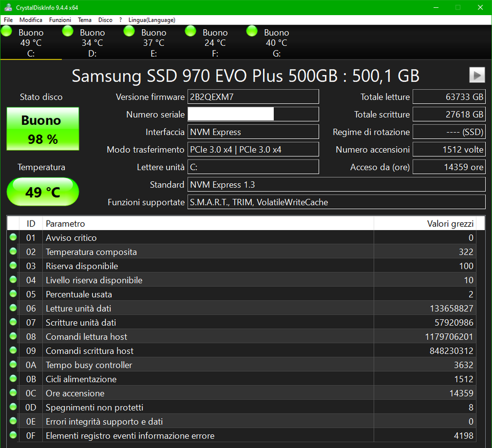Select the E: drive tab at 37 °C
Screen dimensions: 492x448
[154, 43]
